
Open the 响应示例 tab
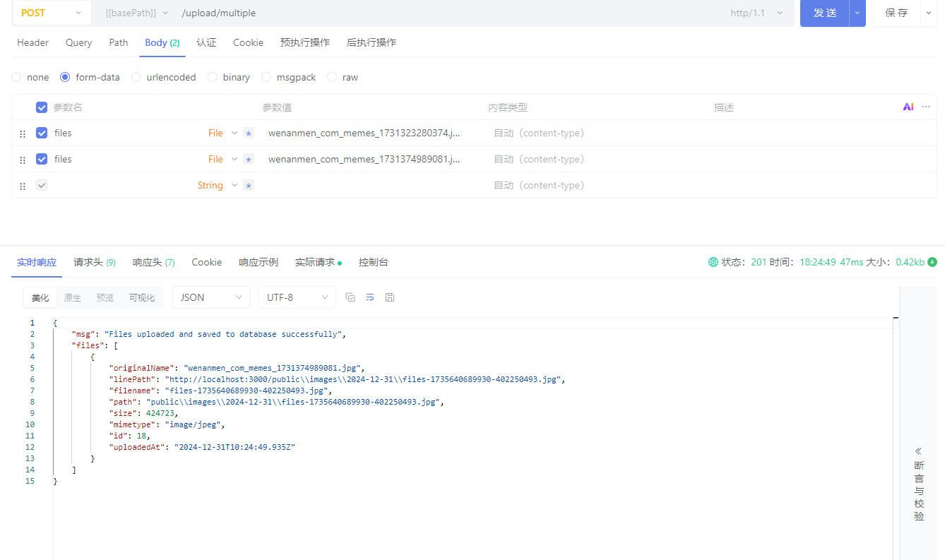(258, 262)
